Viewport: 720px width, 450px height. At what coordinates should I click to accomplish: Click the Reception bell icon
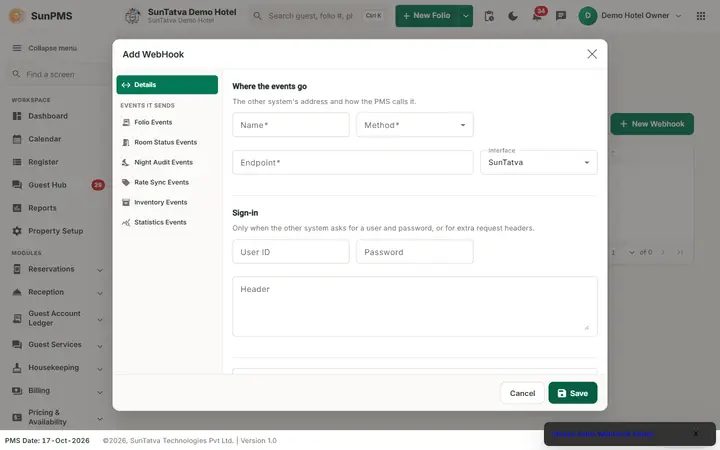(17, 292)
